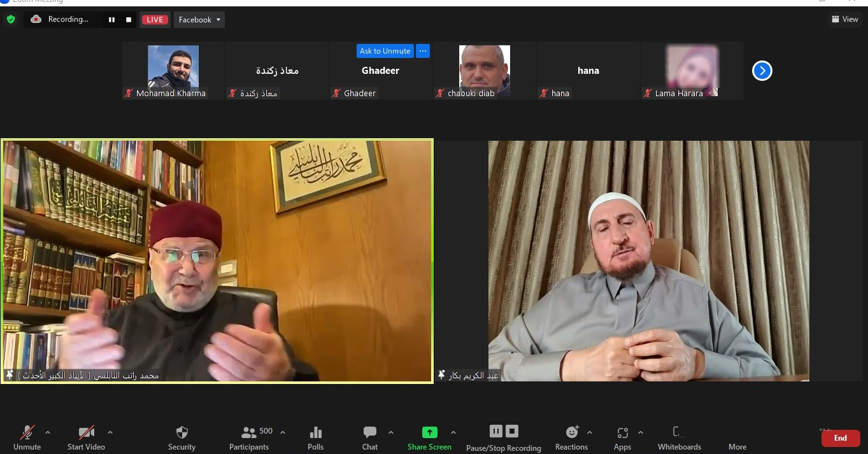The image size is (868, 454).
Task: Open the Participants panel
Action: [250, 433]
